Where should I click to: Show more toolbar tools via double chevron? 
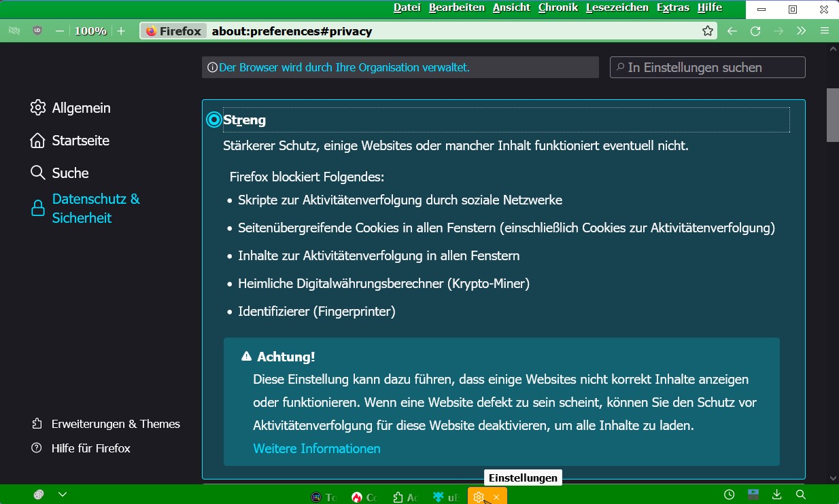802,31
